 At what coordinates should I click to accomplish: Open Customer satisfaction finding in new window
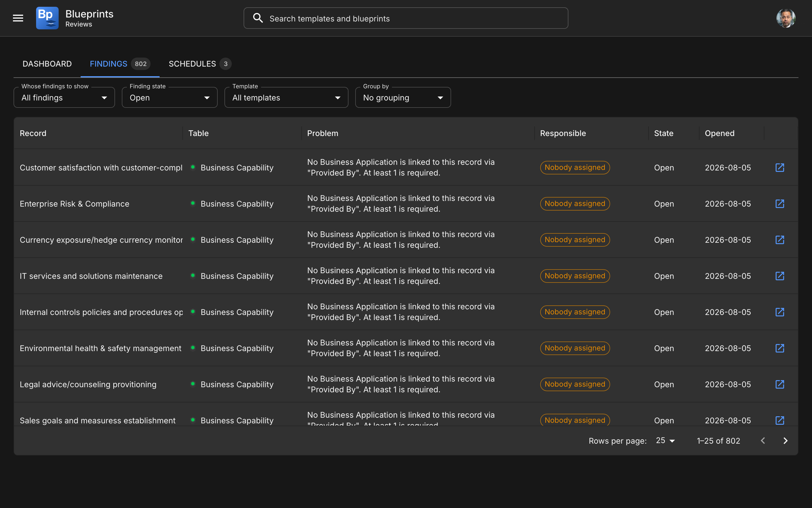pos(780,167)
